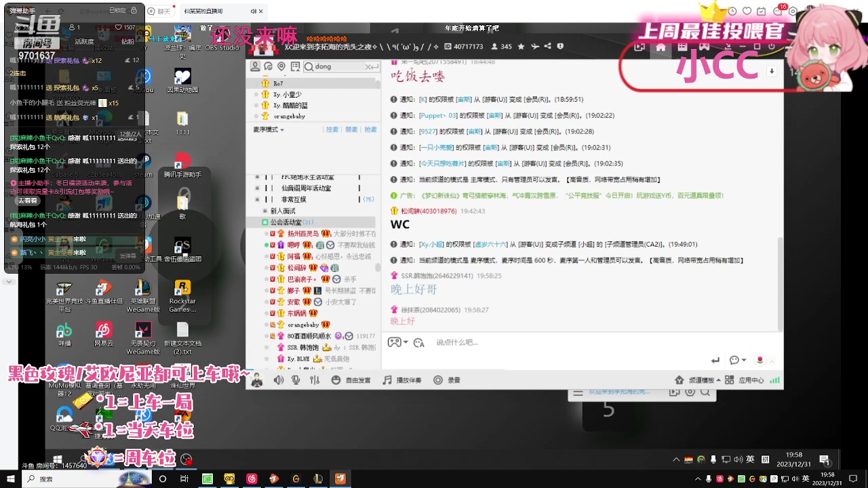
Task: Open the channel list icon next to search
Action: pyautogui.click(x=294, y=66)
